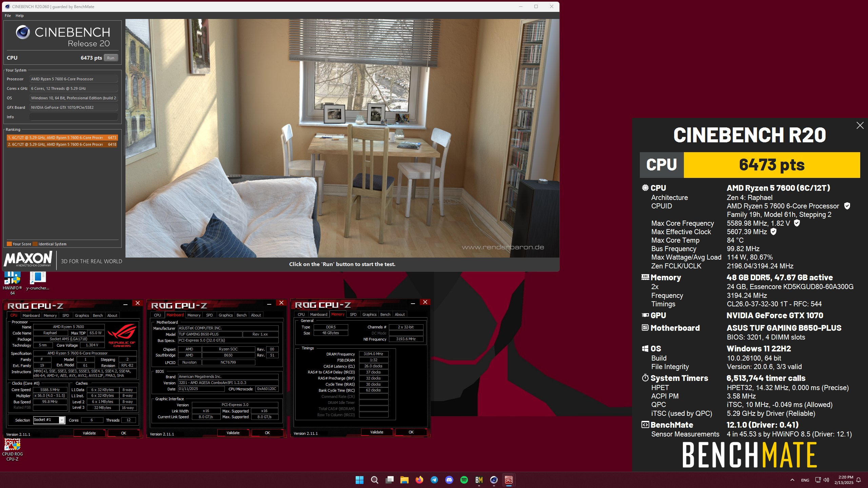Open taskbar Search
Viewport: 868px width, 488px height.
[374, 480]
